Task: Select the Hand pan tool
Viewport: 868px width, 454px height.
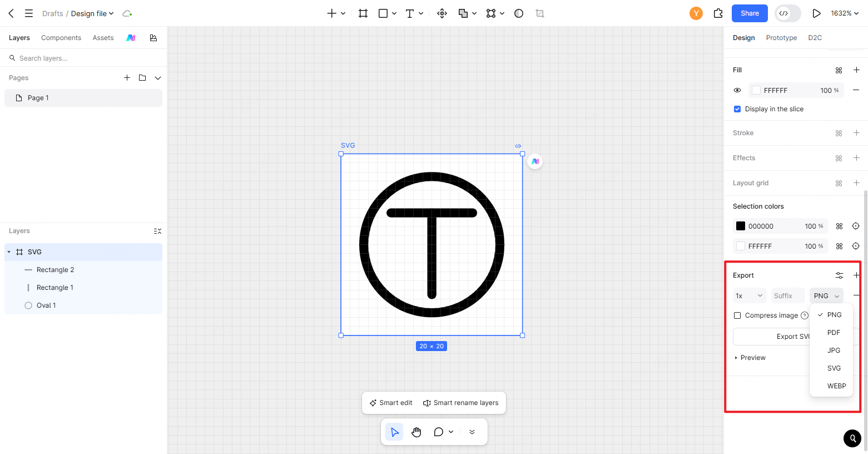Action: click(416, 432)
